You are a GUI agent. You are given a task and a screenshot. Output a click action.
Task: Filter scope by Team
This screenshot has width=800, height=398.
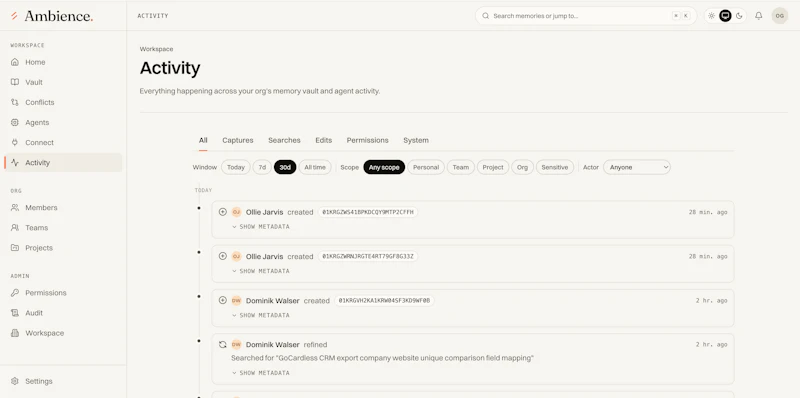point(461,167)
